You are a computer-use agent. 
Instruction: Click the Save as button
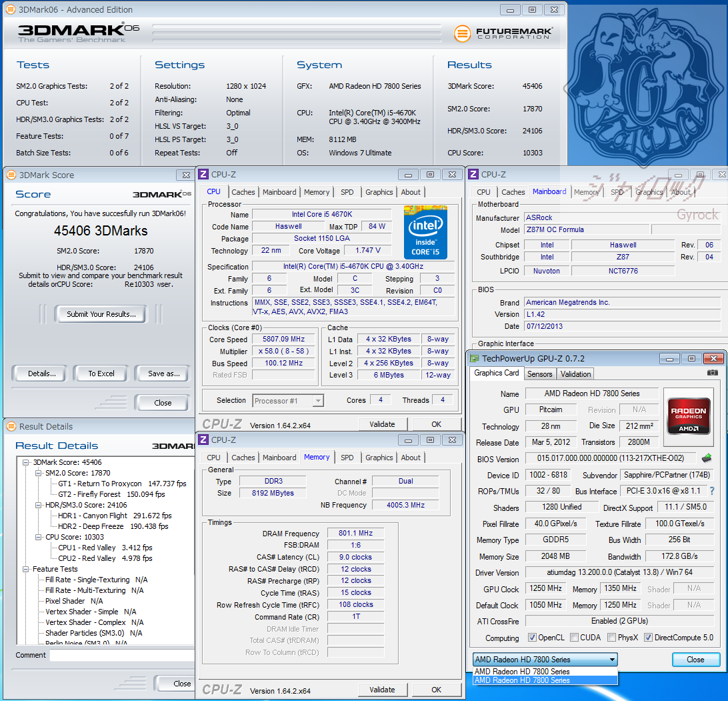pyautogui.click(x=163, y=374)
